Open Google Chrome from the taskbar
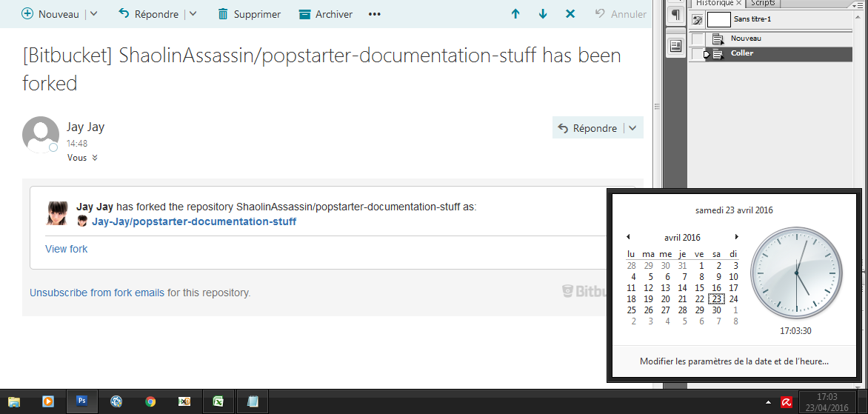This screenshot has width=868, height=414. click(150, 401)
